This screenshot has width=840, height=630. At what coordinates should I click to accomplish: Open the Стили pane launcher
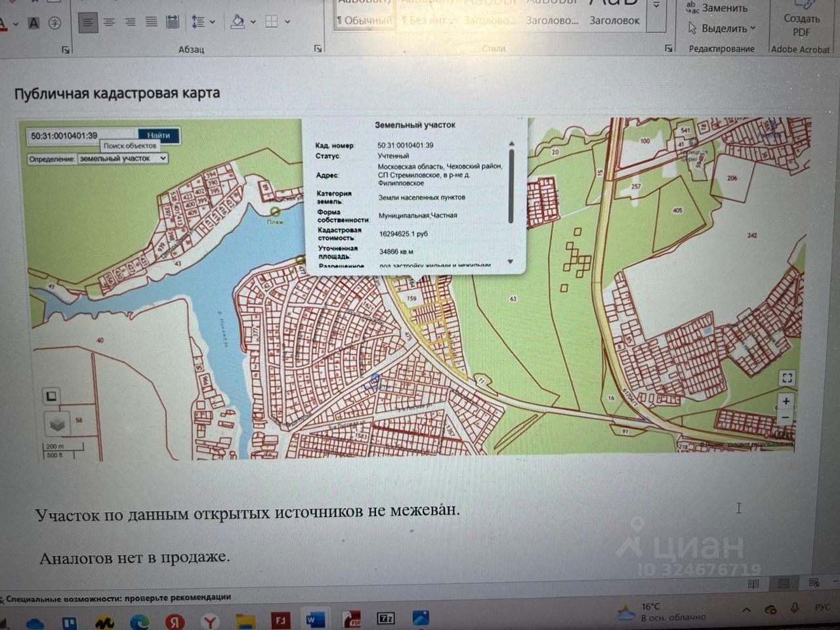669,48
